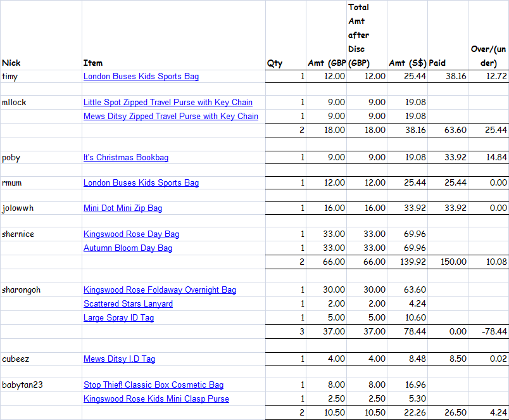Open Stop Thief! Classic Box Cosmetic Bag link
Image resolution: width=509 pixels, height=420 pixels.
154,385
